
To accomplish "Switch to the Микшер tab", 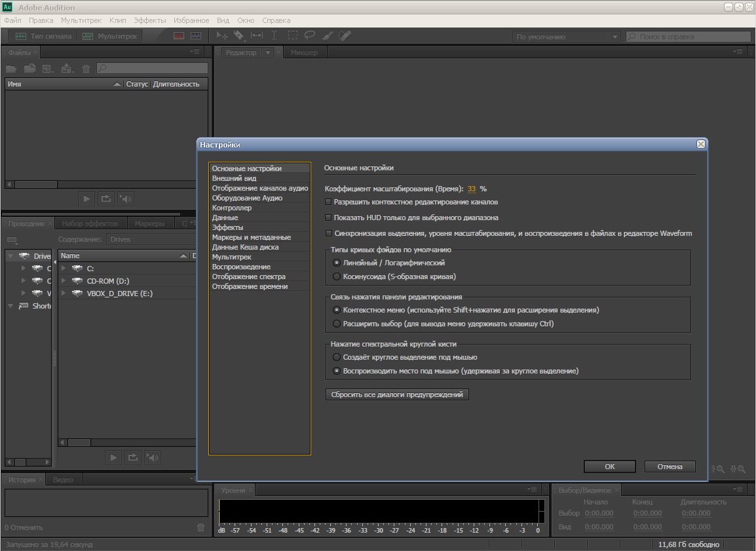I will click(x=304, y=52).
